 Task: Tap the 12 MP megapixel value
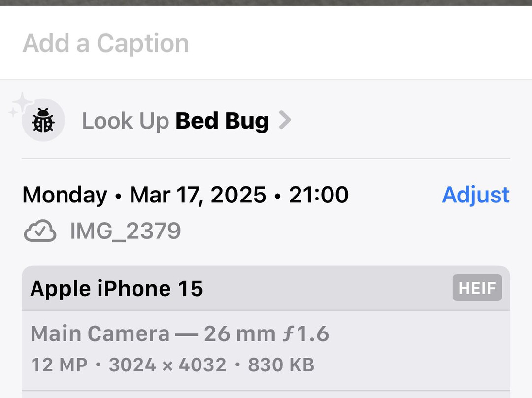pos(59,365)
